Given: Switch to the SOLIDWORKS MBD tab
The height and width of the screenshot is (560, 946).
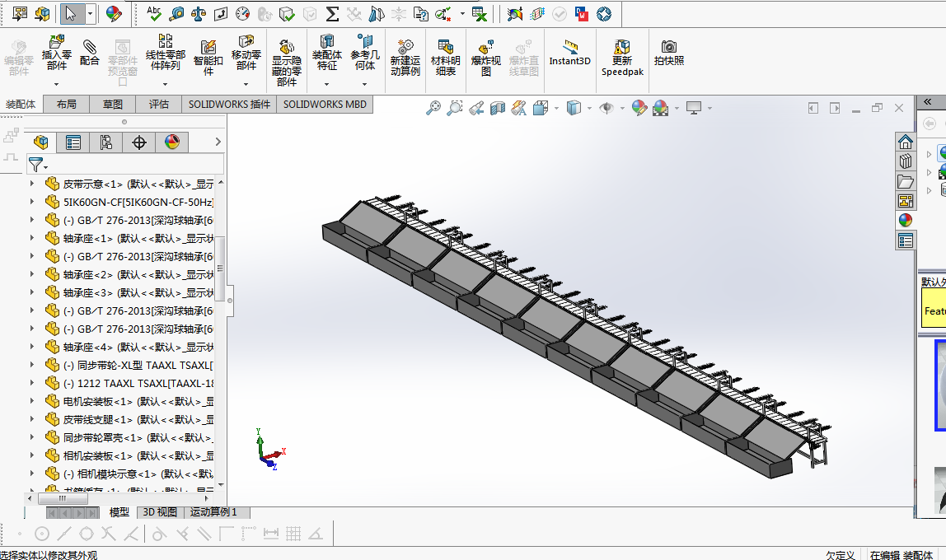Looking at the screenshot, I should pos(325,105).
